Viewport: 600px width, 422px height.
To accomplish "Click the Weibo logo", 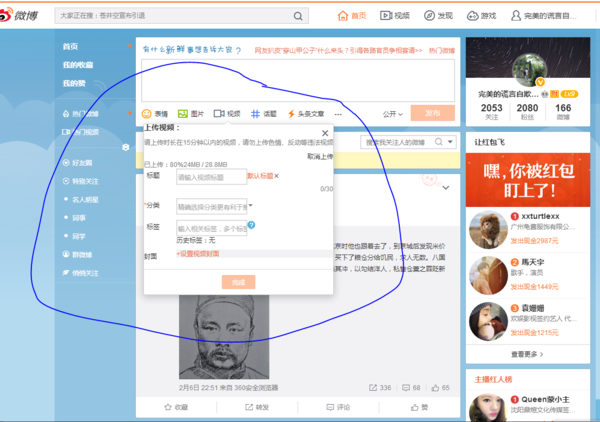I will pyautogui.click(x=19, y=15).
